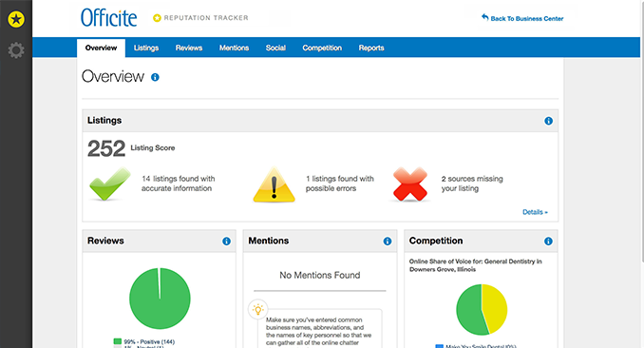Screen dimensions: 644x348
Task: Click the info icon beside the Overview heading
Action: [x=155, y=77]
